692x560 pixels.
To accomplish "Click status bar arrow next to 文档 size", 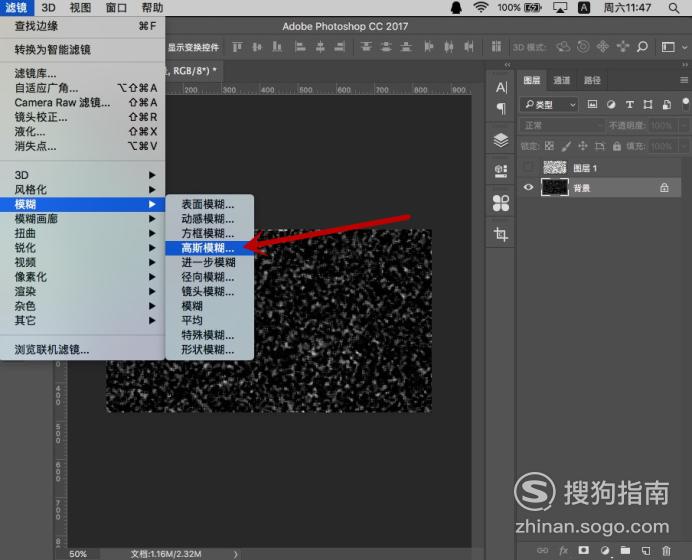I will 236,554.
